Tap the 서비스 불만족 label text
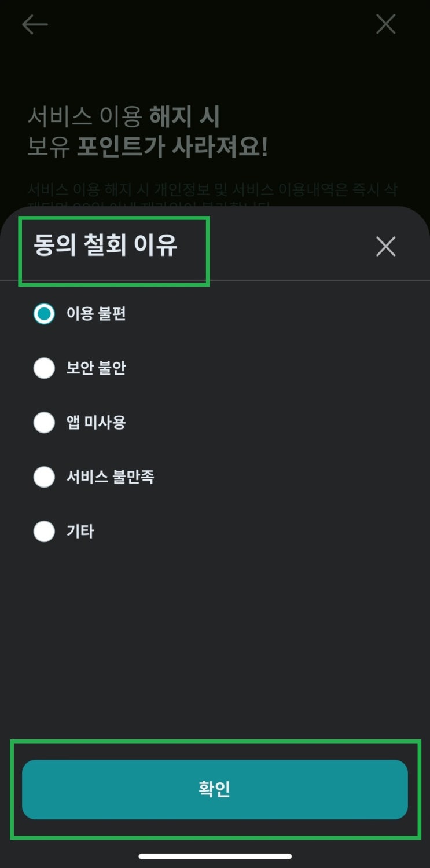 pyautogui.click(x=110, y=477)
